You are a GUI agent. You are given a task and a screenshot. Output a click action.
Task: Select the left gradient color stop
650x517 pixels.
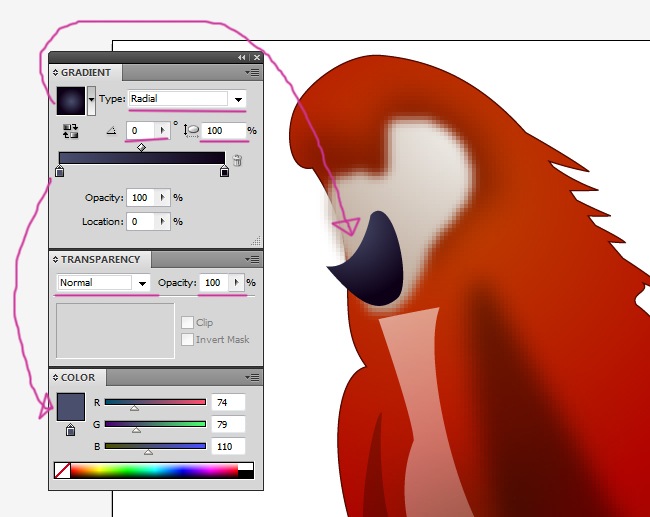click(x=59, y=172)
